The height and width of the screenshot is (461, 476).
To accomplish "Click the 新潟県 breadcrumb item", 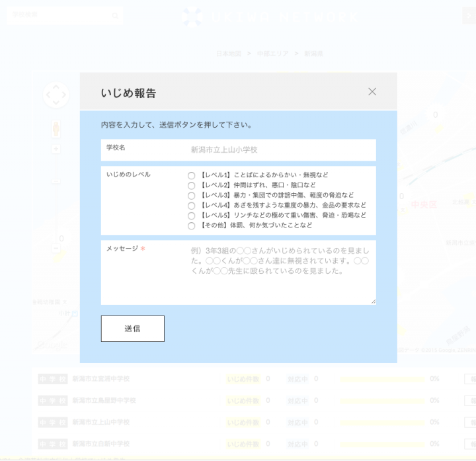I will [313, 54].
